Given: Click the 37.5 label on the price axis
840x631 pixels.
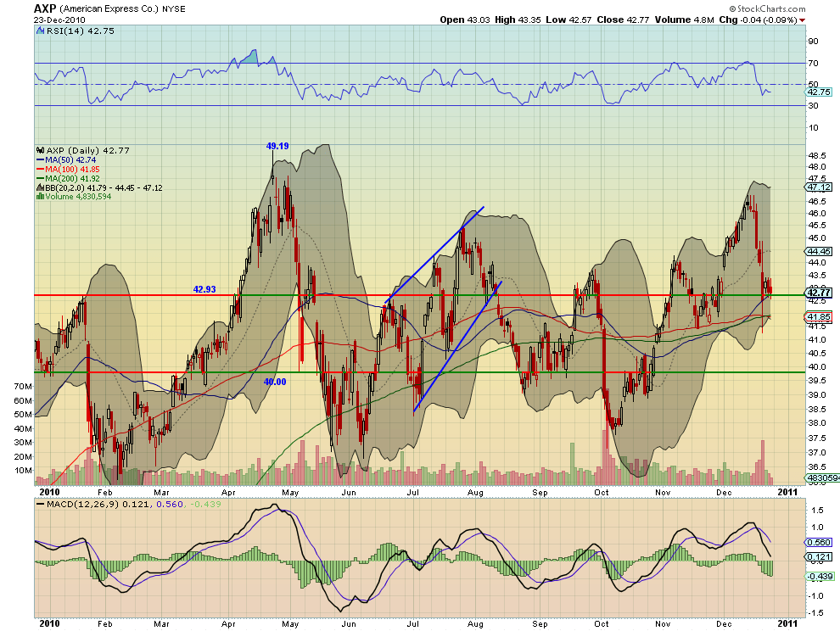Looking at the screenshot, I should click(x=817, y=438).
